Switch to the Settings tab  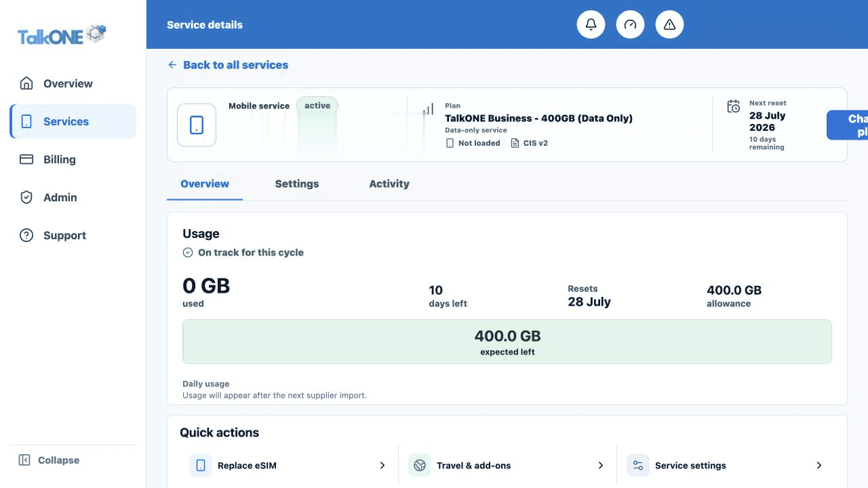point(297,184)
